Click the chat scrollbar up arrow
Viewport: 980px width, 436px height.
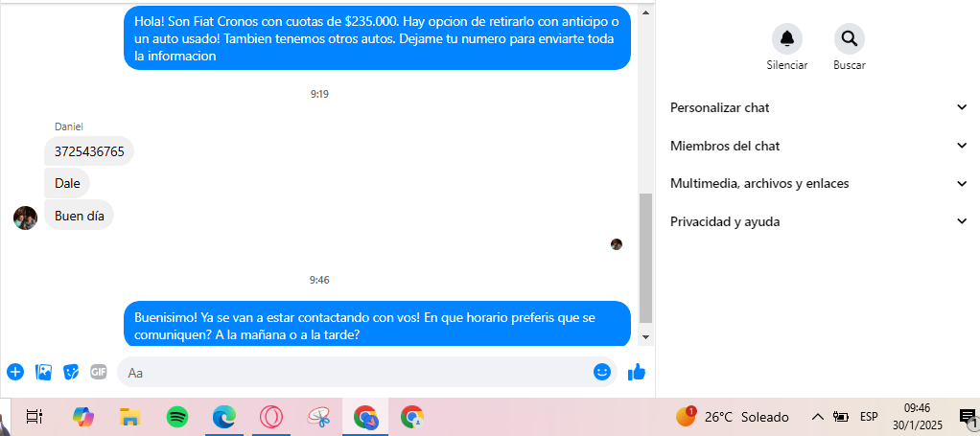[646, 12]
